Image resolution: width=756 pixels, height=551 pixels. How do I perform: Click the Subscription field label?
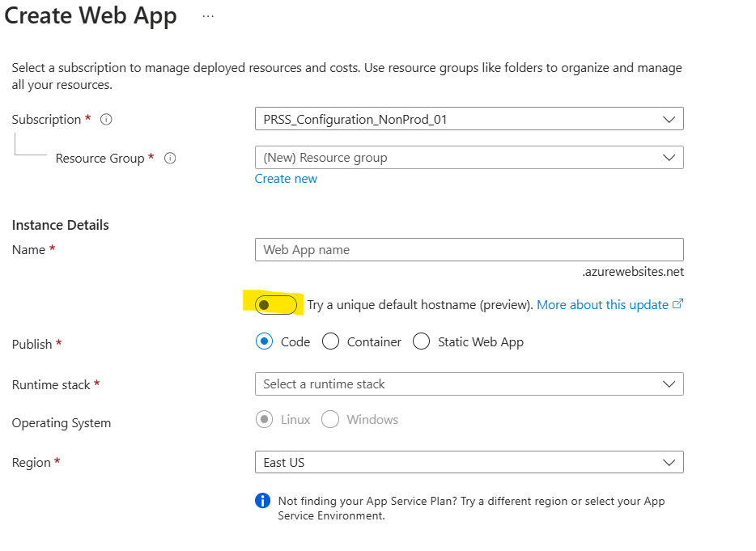46,120
